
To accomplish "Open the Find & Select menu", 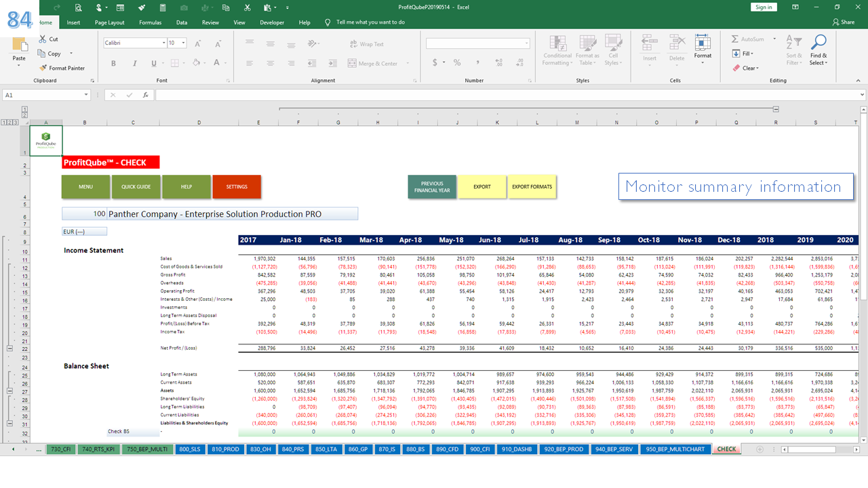I will [818, 51].
